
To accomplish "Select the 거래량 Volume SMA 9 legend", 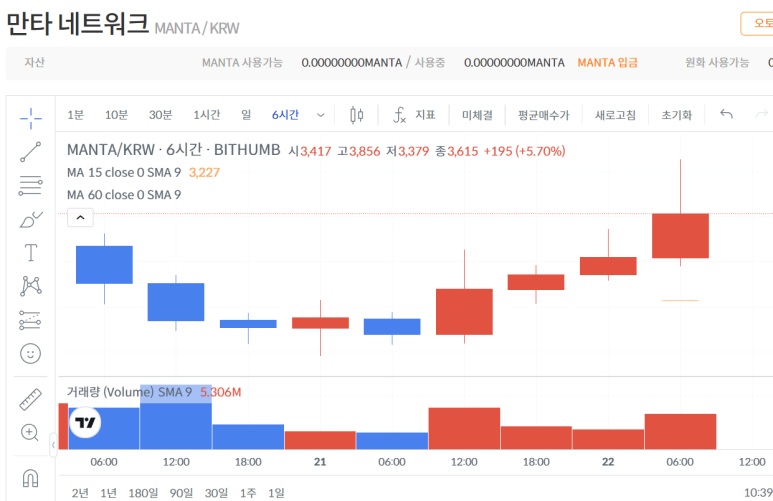I will coord(129,392).
